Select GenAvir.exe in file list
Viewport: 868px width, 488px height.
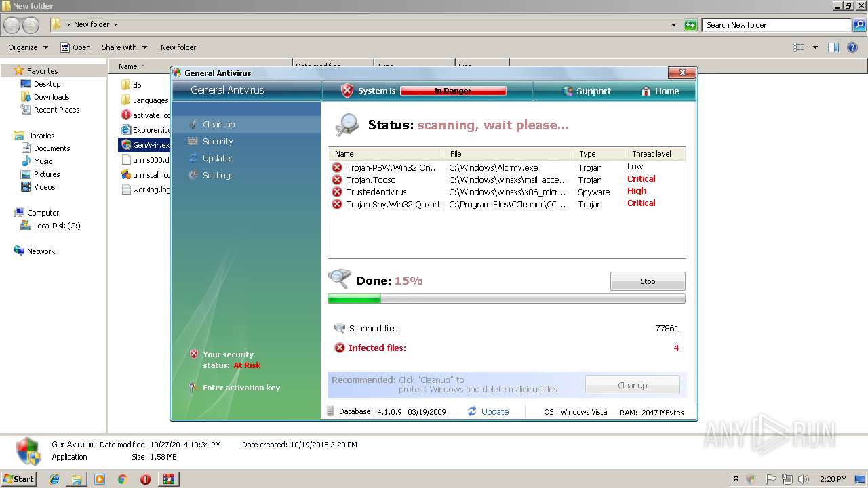point(144,145)
